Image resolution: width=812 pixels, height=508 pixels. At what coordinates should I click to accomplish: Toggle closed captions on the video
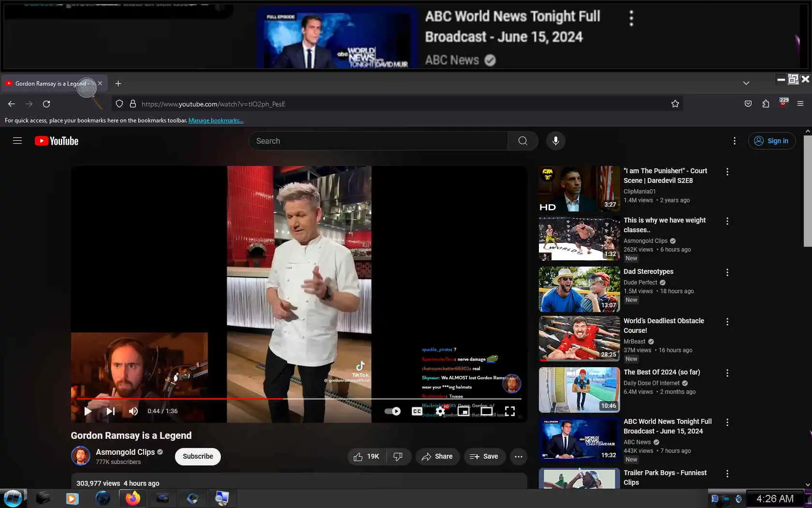[417, 411]
